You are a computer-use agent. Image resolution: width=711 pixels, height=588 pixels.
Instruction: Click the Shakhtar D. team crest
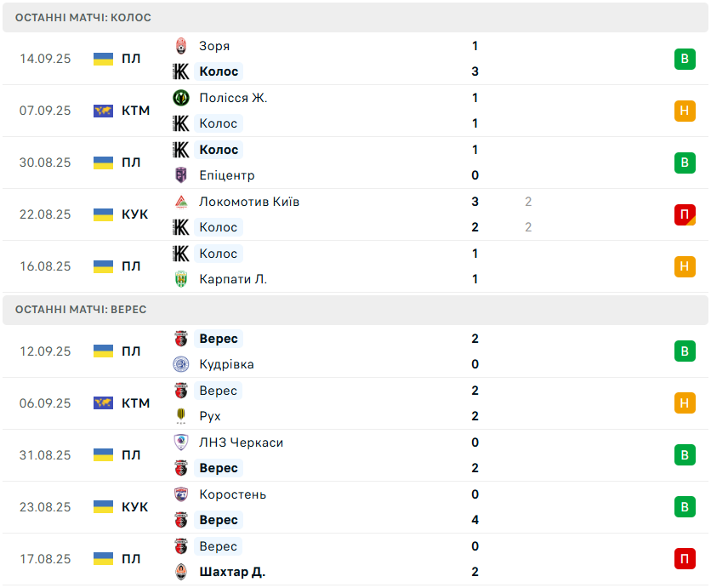pyautogui.click(x=180, y=572)
